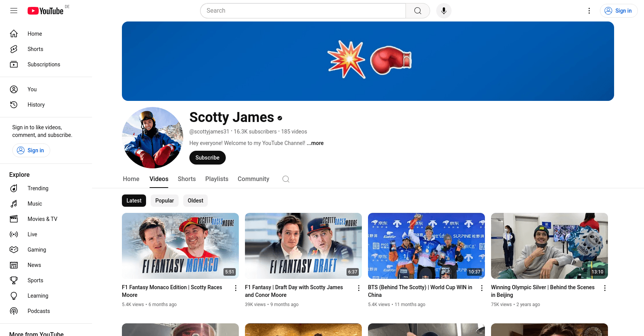Open options menu for Winning Olympic Silver video
This screenshot has height=336, width=644.
(x=605, y=288)
